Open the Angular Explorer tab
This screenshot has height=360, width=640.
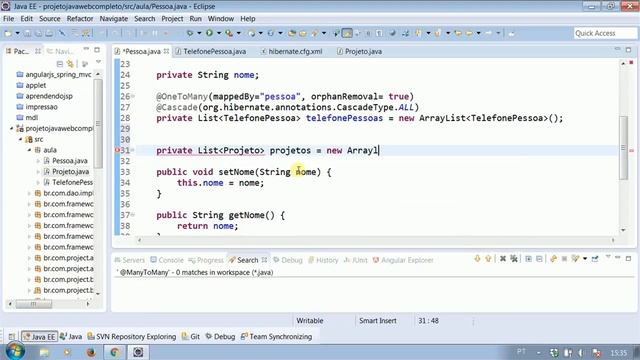403,260
